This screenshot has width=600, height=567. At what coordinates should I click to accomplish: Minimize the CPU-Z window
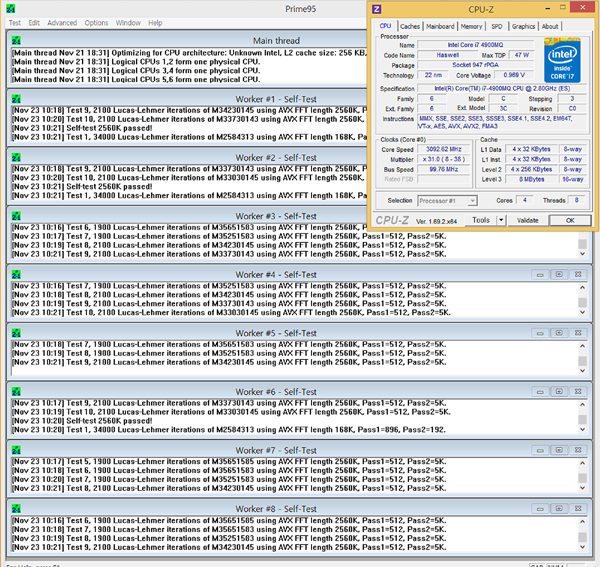(x=548, y=8)
